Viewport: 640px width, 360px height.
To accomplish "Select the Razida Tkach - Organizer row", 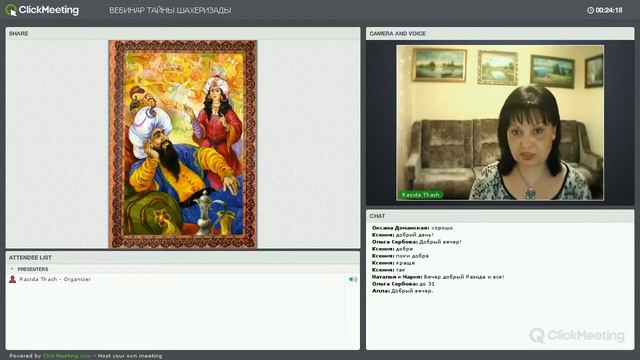I will click(183, 279).
